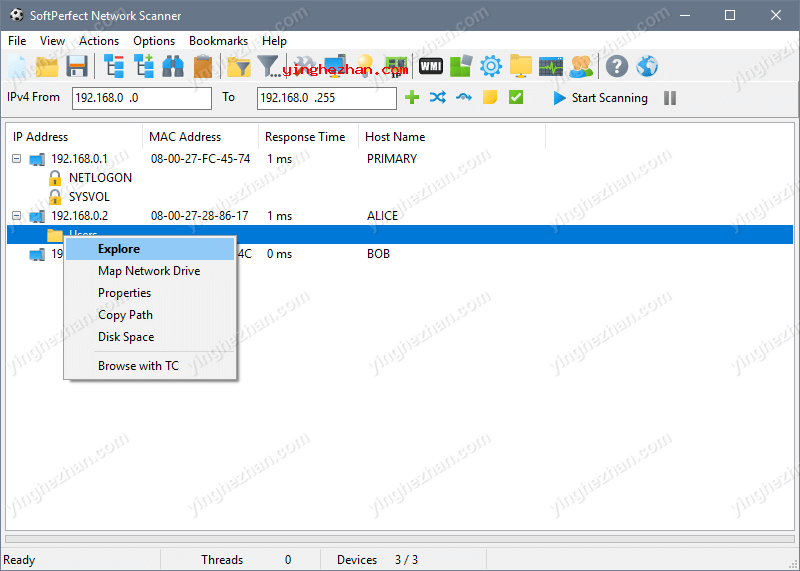This screenshot has width=800, height=571.
Task: Sort by the IP Address column header
Action: (75, 137)
